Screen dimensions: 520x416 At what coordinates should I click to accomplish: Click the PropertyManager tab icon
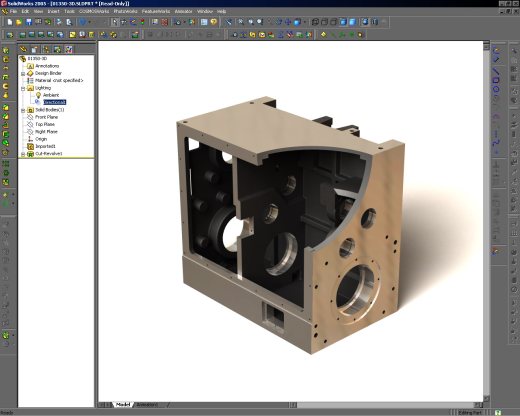35,49
